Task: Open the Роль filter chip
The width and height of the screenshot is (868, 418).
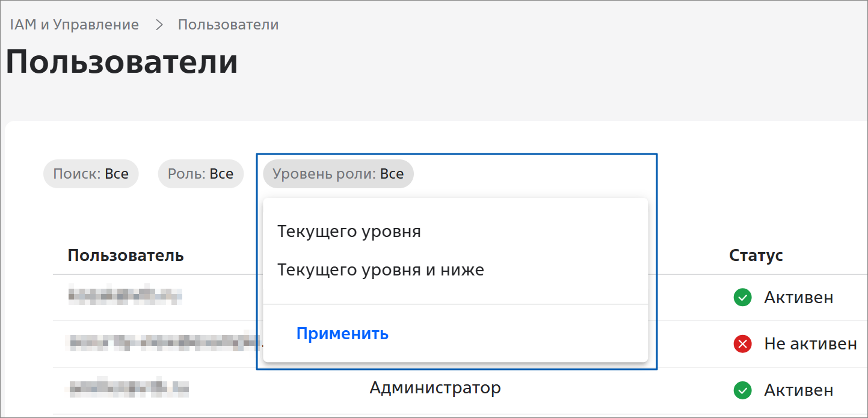Action: click(x=200, y=174)
